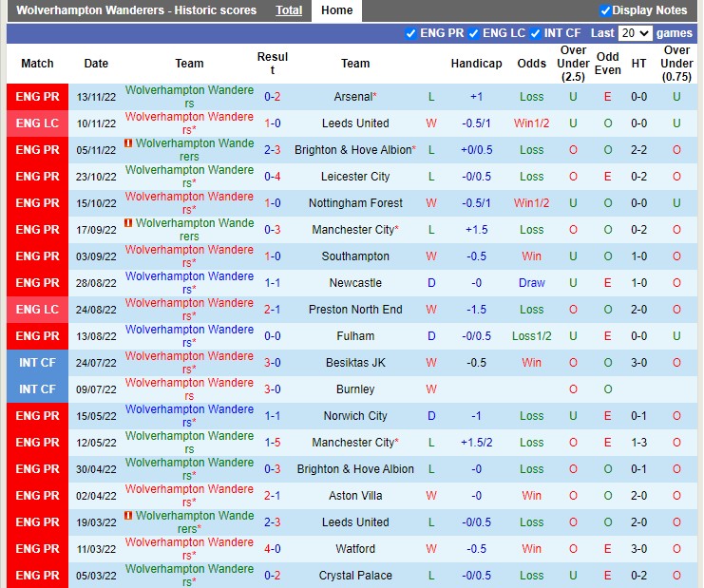The height and width of the screenshot is (588, 704).
Task: Click the date 03/09/22
Action: tap(96, 256)
